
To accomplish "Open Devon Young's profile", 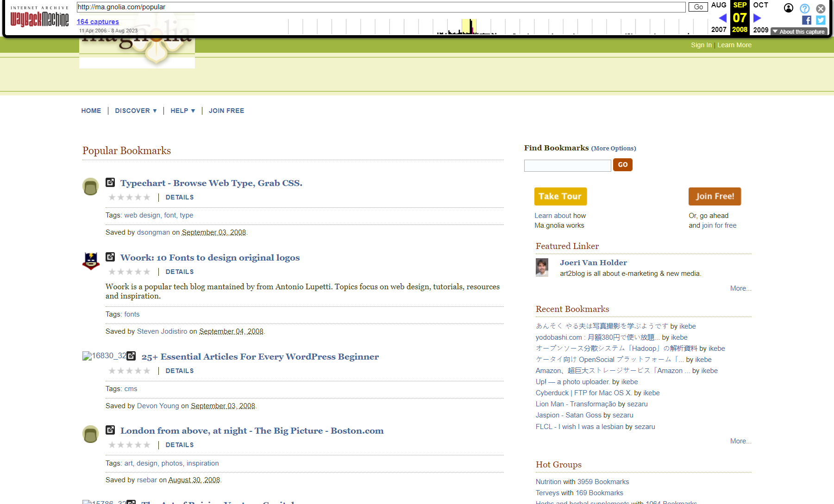I will 158,406.
